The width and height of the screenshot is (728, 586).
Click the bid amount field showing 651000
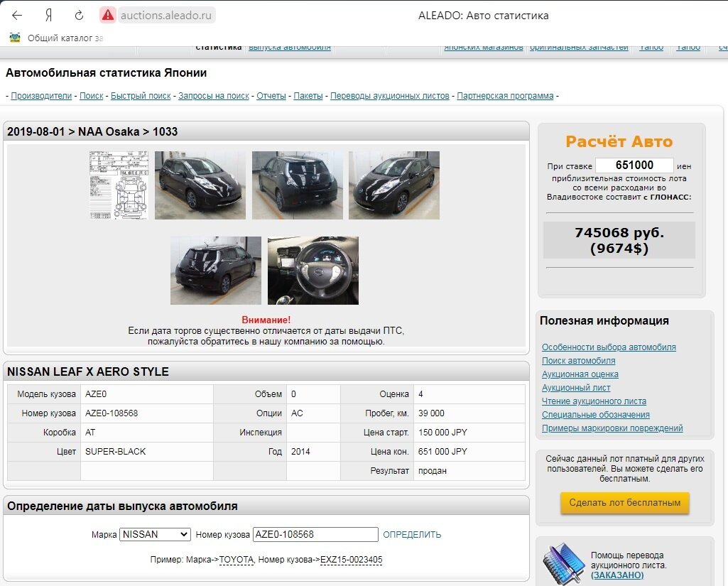[634, 166]
